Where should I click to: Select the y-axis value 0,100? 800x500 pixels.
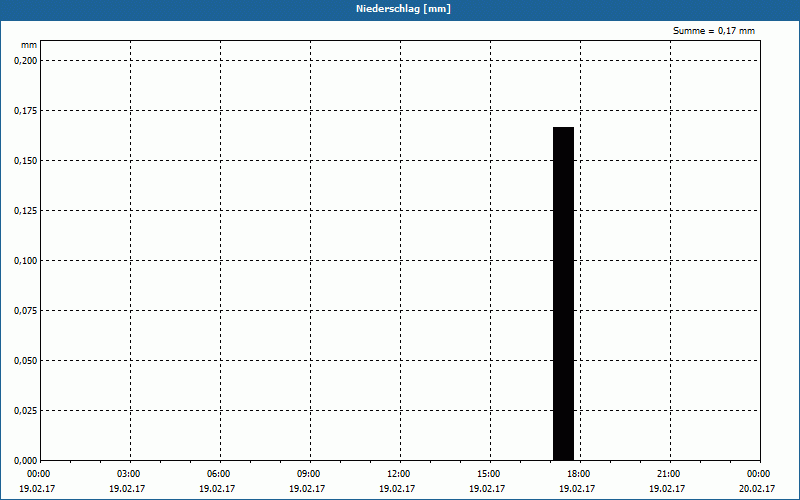tap(26, 261)
